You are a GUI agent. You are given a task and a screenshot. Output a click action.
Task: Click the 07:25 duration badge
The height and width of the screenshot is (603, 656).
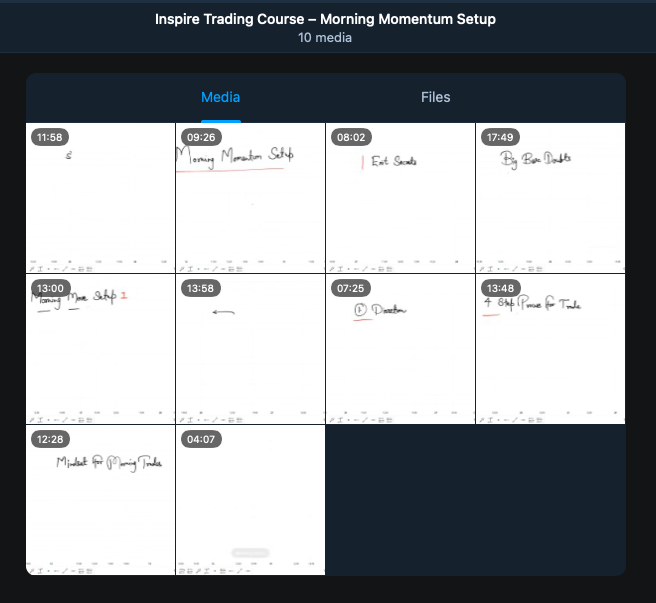click(x=348, y=288)
